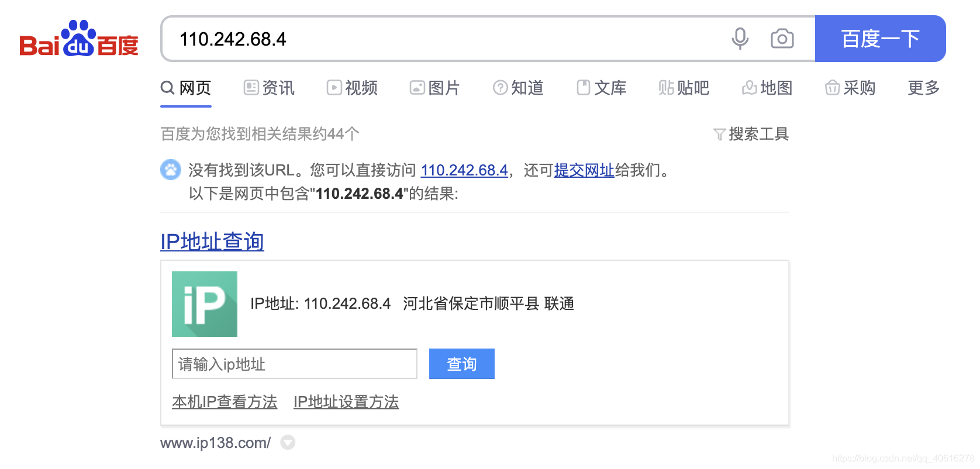
Task: Click the www.ip138.com/ source URL
Action: click(216, 443)
